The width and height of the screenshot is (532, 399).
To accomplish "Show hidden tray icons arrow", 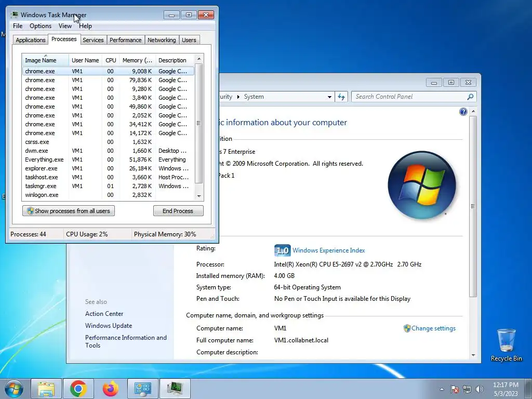I will tap(442, 389).
